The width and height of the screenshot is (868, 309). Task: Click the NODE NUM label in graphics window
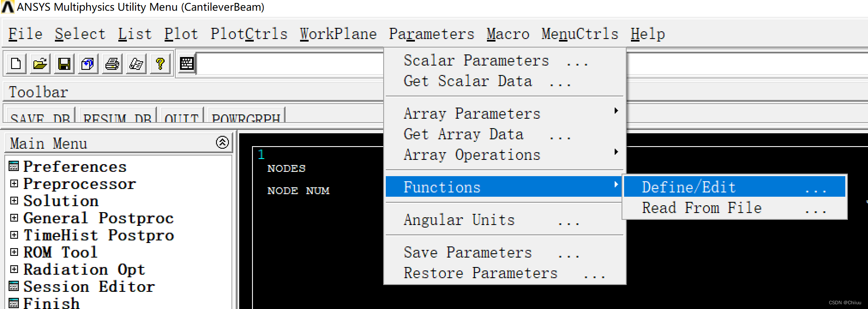[298, 191]
